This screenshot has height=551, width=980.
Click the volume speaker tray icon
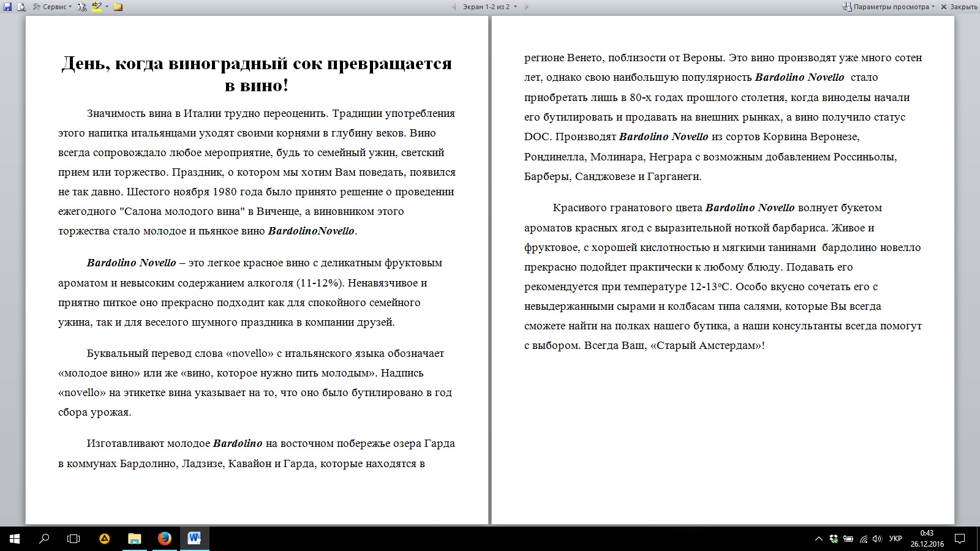(x=878, y=539)
